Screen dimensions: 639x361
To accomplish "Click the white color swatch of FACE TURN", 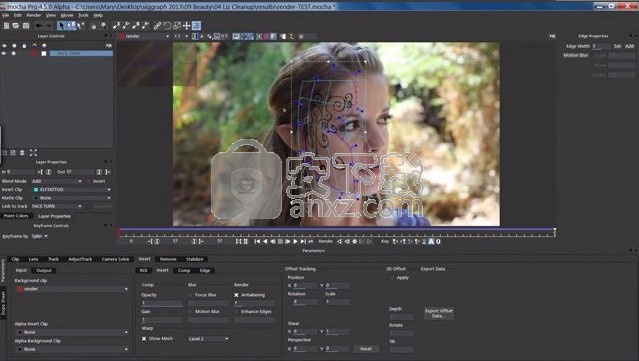I will (x=44, y=53).
